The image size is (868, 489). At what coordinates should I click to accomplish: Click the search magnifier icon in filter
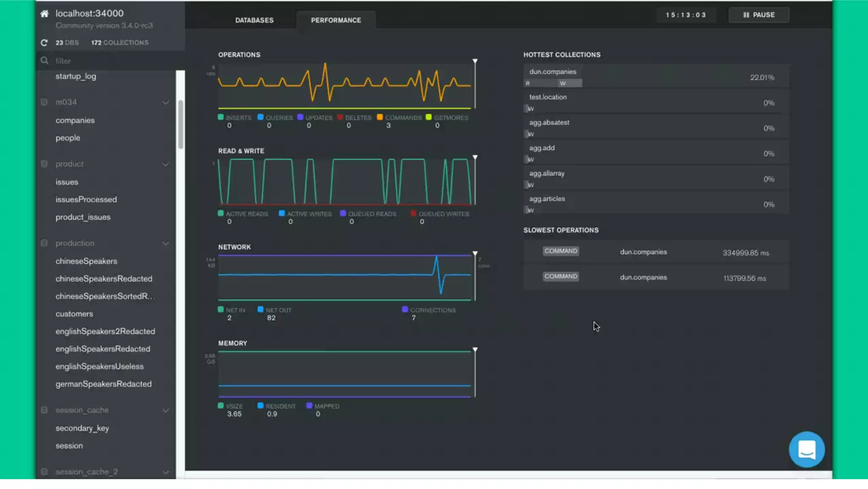[x=44, y=61]
